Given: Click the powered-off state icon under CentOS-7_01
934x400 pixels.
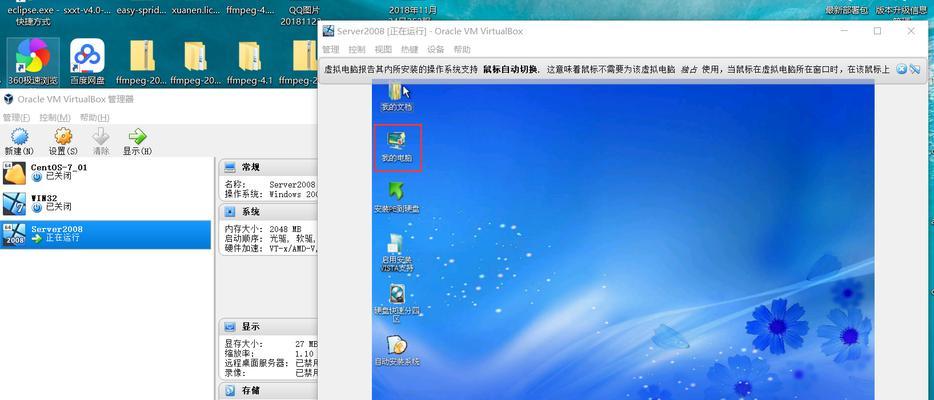Looking at the screenshot, I should [x=37, y=177].
